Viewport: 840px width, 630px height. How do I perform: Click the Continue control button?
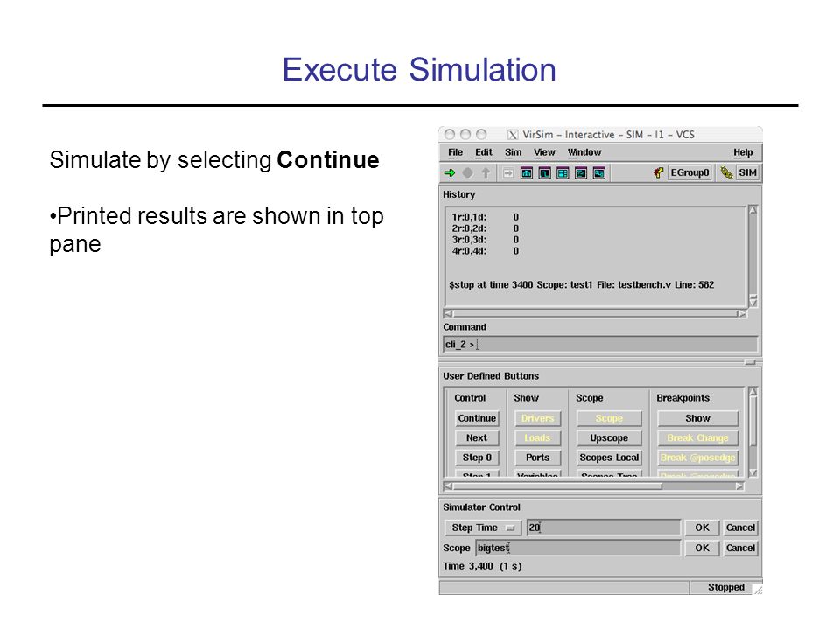tap(477, 418)
